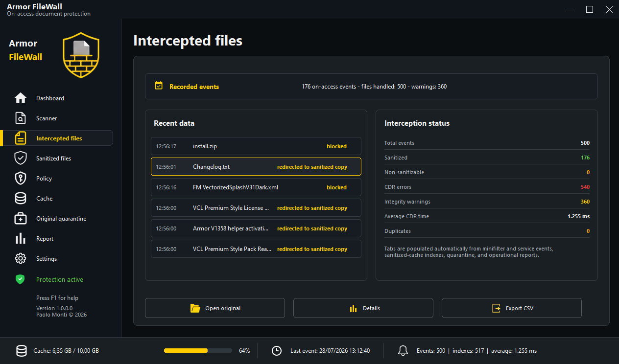619x364 pixels.
Task: Select the install.zip row
Action: click(x=256, y=146)
